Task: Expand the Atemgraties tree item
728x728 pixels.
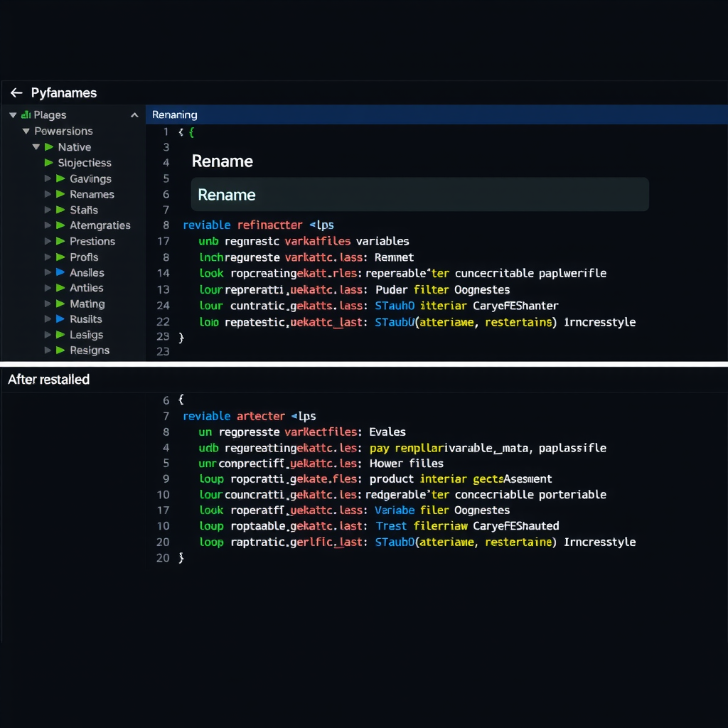Action: (48, 225)
